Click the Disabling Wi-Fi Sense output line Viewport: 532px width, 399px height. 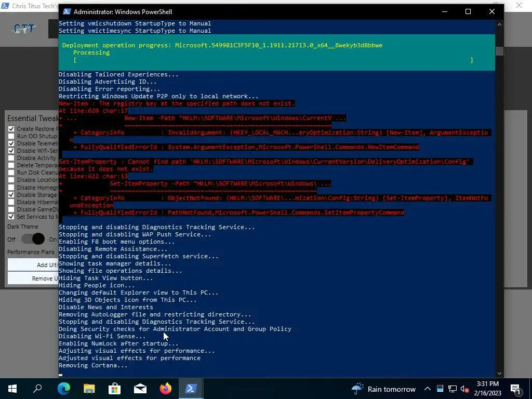click(102, 336)
